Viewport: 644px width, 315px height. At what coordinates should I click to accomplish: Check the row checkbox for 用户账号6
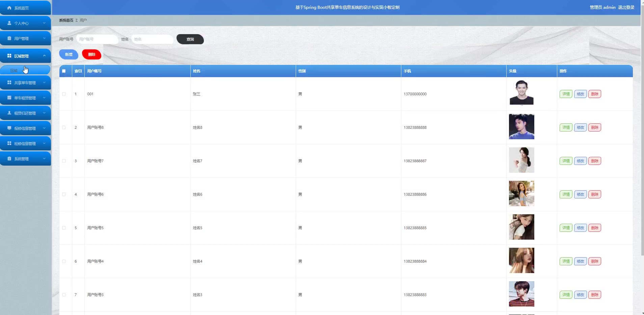click(x=64, y=194)
